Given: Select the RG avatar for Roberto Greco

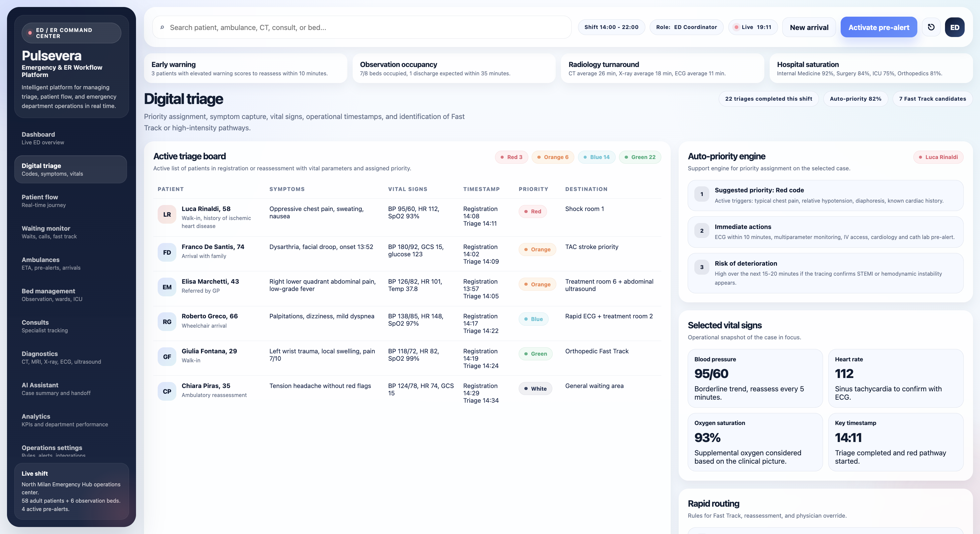Looking at the screenshot, I should click(x=167, y=321).
